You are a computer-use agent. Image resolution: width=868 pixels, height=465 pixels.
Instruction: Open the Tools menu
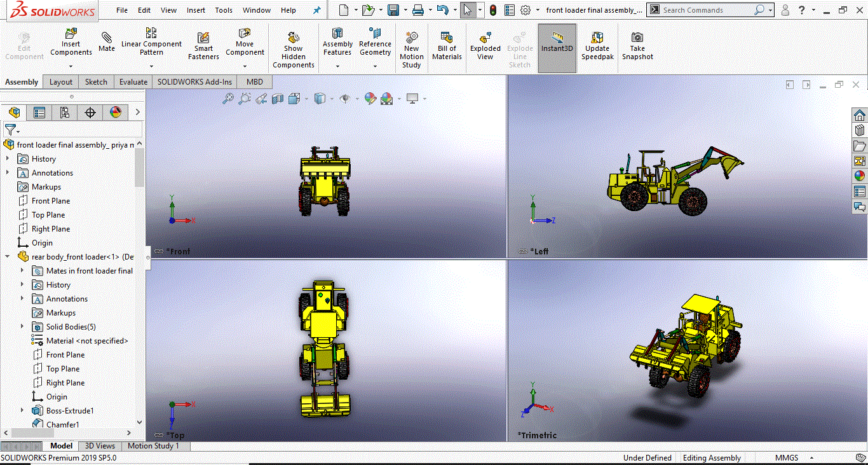224,10
